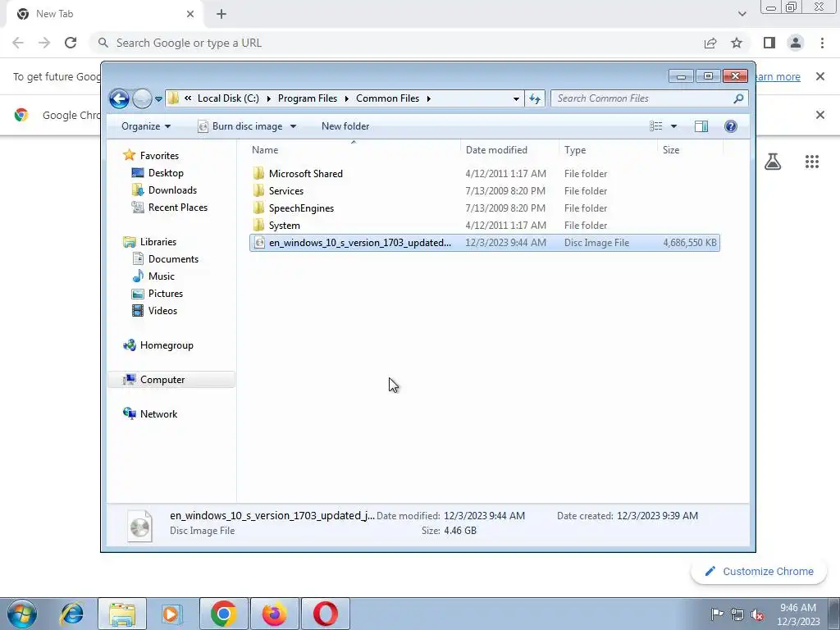Open Documents library
This screenshot has height=630, width=840.
[x=173, y=258]
